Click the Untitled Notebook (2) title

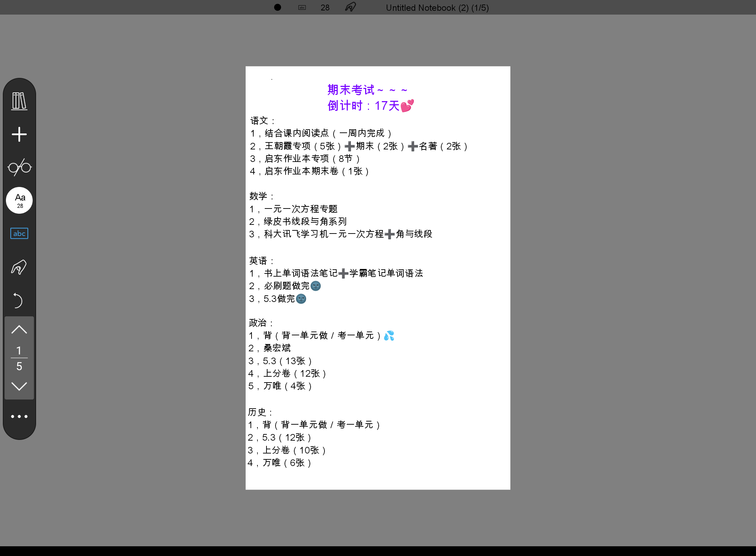pyautogui.click(x=437, y=8)
